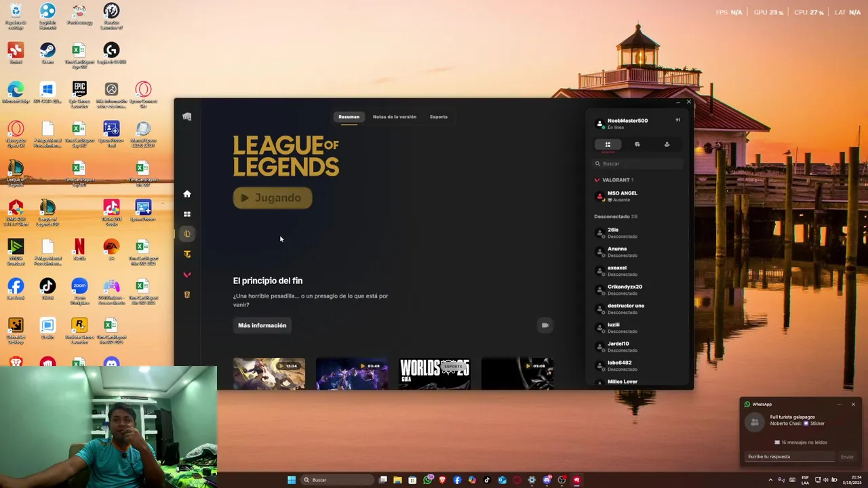
Task: Open the taskbar volume control
Action: [x=825, y=480]
